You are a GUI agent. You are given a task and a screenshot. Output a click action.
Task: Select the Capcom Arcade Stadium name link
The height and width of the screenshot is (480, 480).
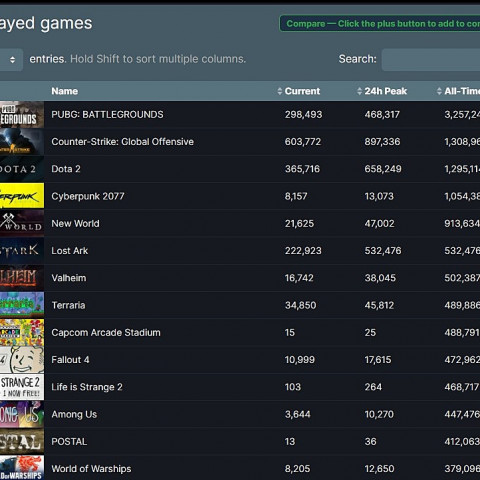coord(106,333)
